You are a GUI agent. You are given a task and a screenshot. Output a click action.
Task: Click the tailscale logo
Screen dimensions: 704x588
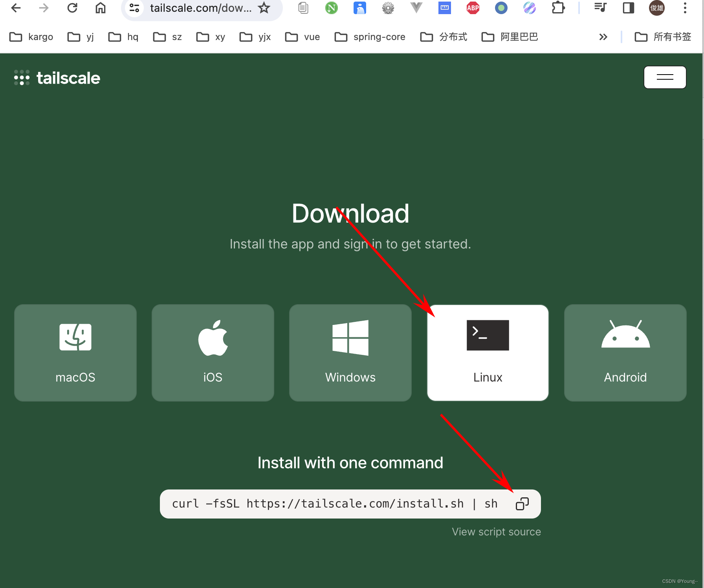(x=57, y=78)
